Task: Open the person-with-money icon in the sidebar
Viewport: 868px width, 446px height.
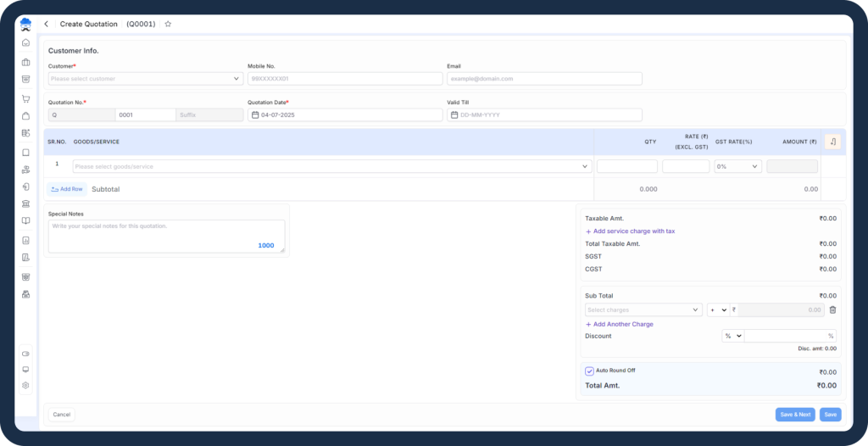Action: 25,170
